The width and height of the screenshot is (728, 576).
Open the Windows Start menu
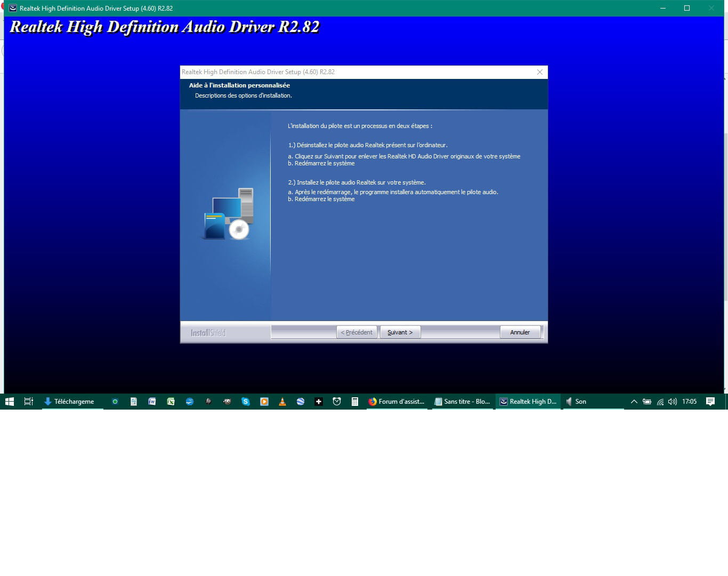(9, 402)
